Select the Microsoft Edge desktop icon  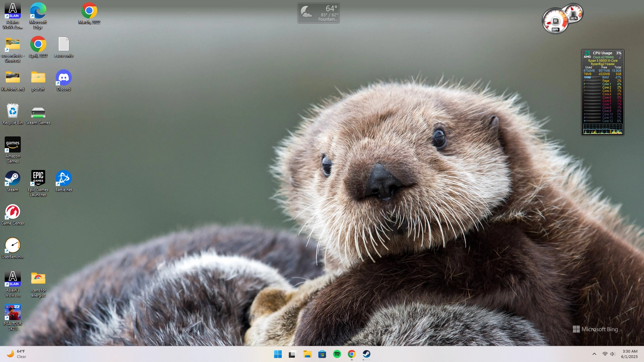tap(38, 16)
